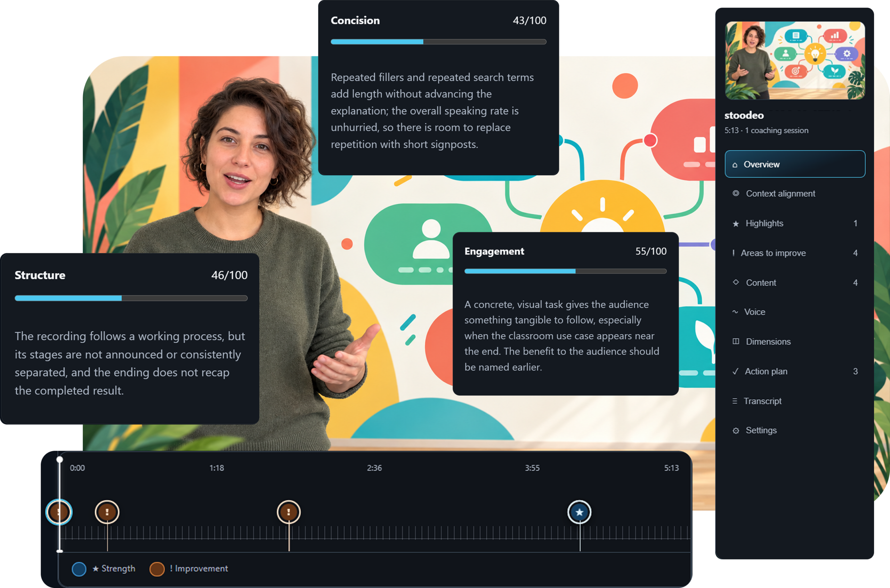
Task: Click the 43/100 Concision score
Action: click(x=529, y=20)
